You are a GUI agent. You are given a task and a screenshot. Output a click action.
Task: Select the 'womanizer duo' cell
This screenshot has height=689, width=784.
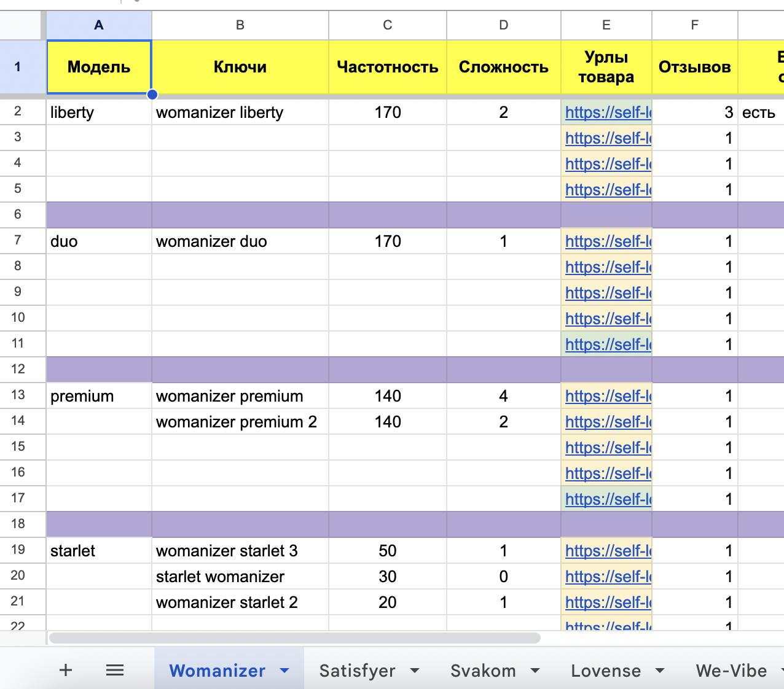pos(240,241)
